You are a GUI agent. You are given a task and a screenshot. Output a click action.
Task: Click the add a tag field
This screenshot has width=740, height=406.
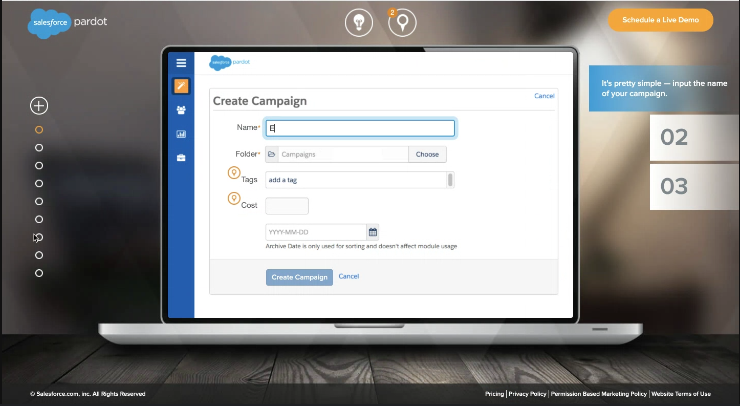[356, 180]
